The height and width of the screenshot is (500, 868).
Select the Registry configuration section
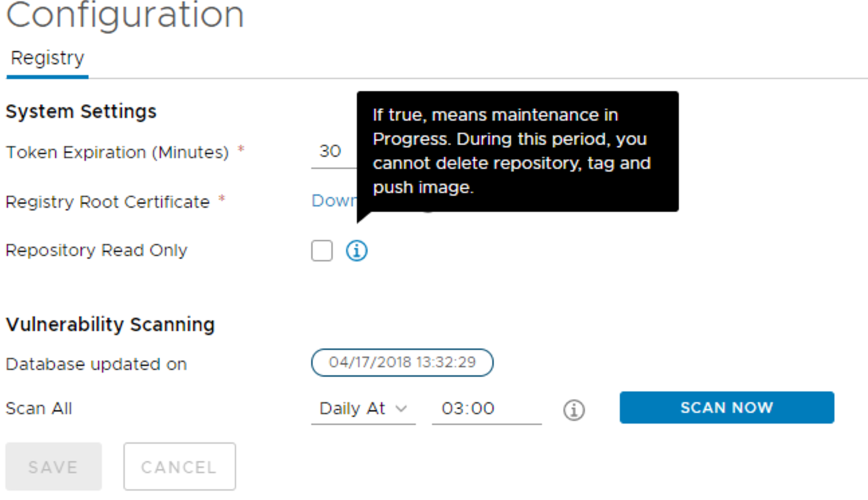[x=47, y=58]
